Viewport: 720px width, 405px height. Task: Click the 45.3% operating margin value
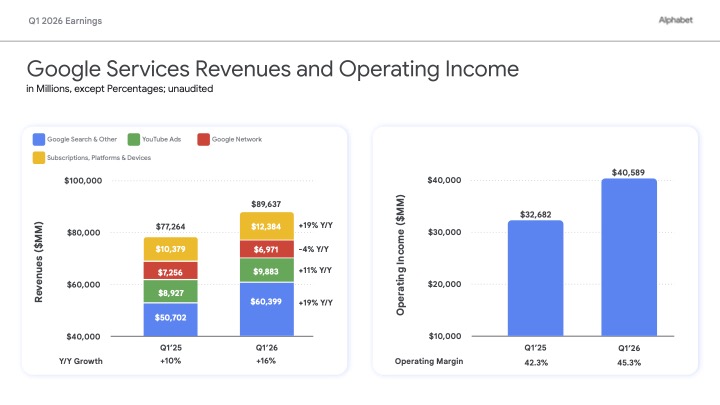[x=629, y=360]
